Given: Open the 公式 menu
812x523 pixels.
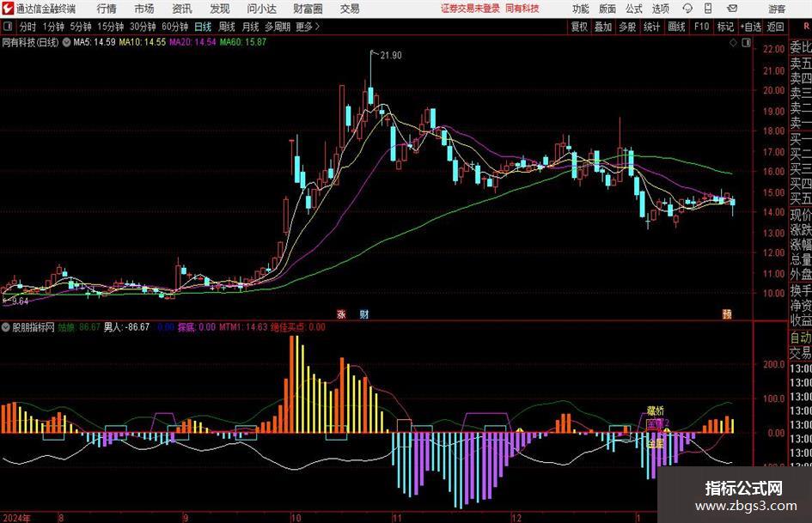Looking at the screenshot, I should tap(634, 9).
